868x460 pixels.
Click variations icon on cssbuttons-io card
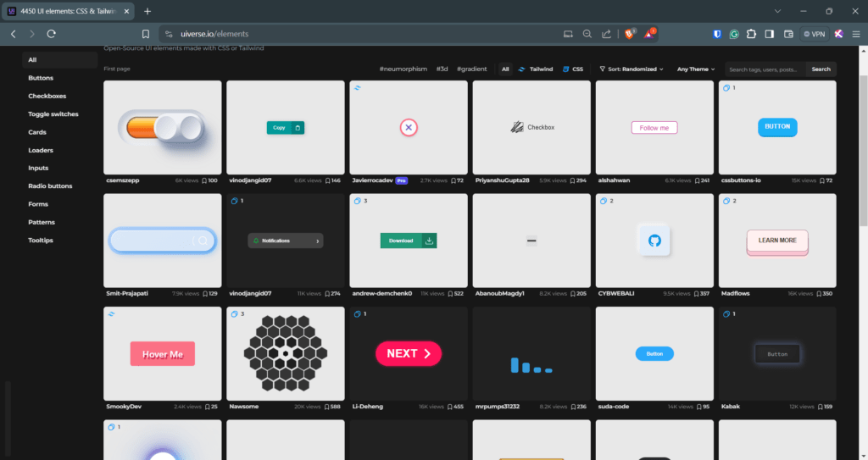click(x=726, y=87)
